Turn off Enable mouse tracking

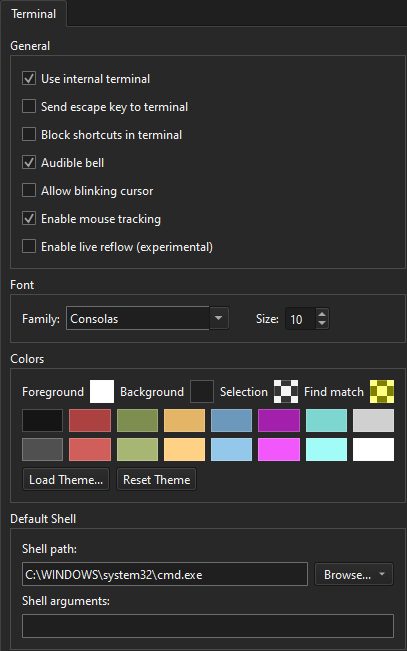[x=29, y=219]
